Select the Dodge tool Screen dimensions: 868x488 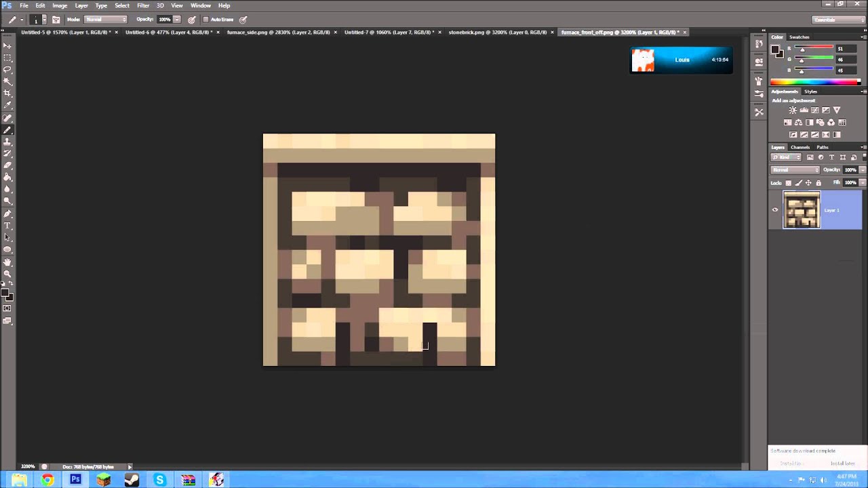7,201
